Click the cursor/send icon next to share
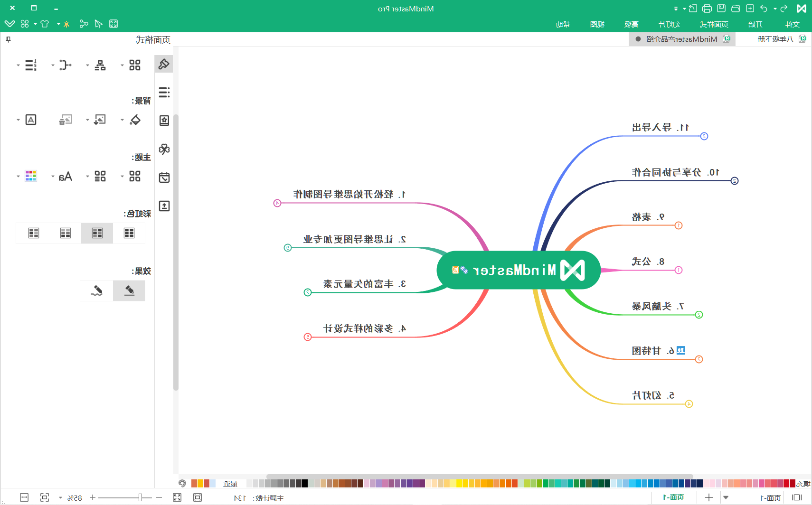812x505 pixels. 99,24
